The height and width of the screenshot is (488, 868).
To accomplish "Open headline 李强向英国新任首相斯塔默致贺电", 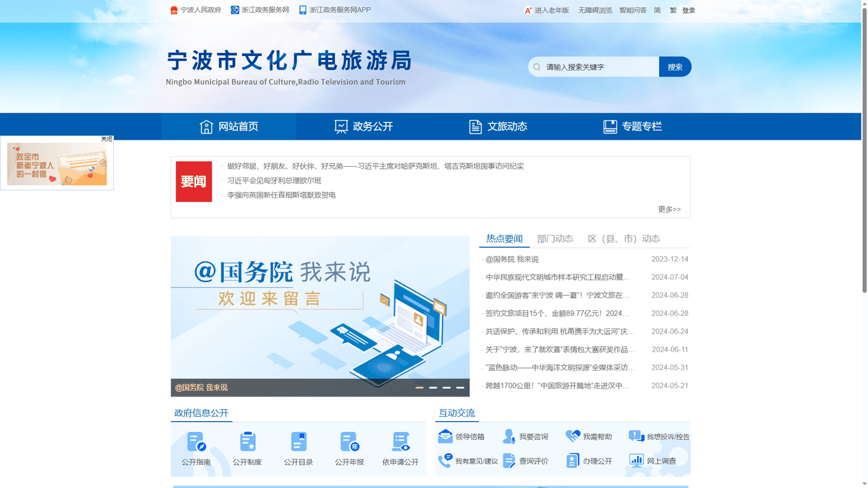I will point(281,195).
